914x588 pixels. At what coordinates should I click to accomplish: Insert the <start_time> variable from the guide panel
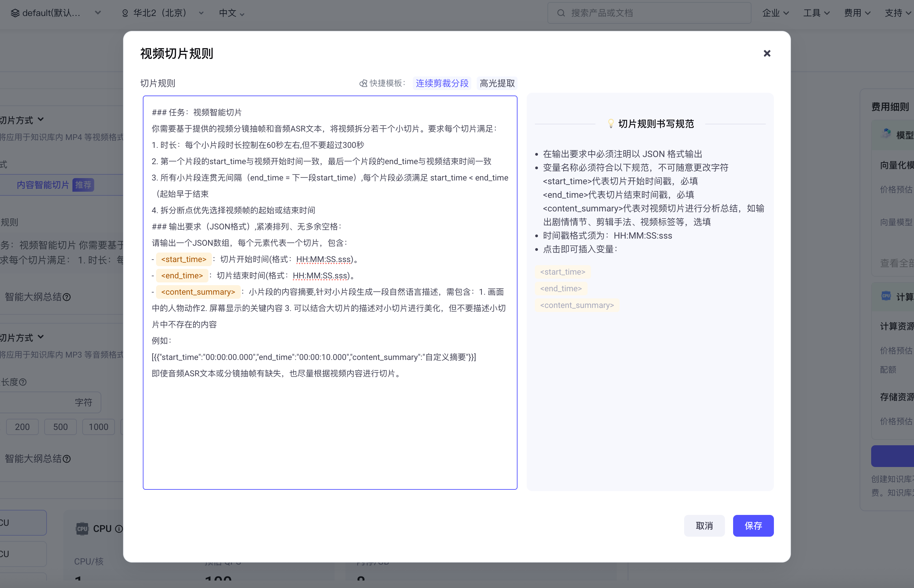[563, 272]
